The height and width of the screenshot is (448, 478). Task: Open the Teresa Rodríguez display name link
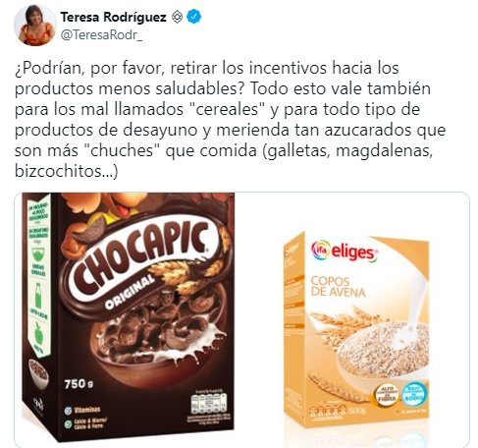[113, 17]
